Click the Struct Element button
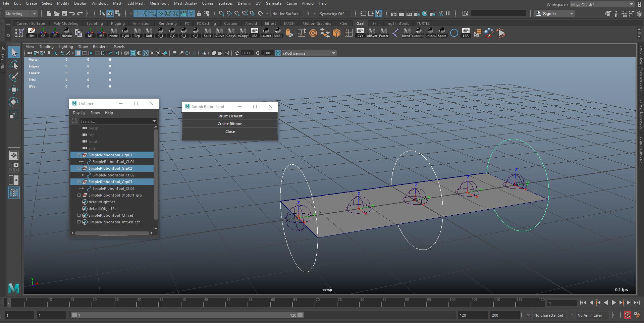Image resolution: width=644 pixels, height=323 pixels. tap(230, 116)
